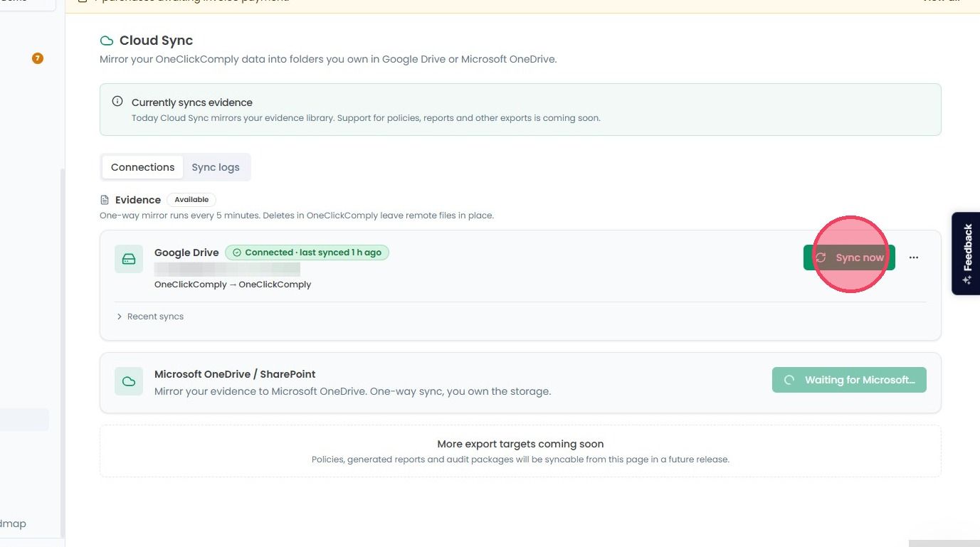Screen dimensions: 980x547
Task: Select the Connections tab
Action: (x=142, y=167)
